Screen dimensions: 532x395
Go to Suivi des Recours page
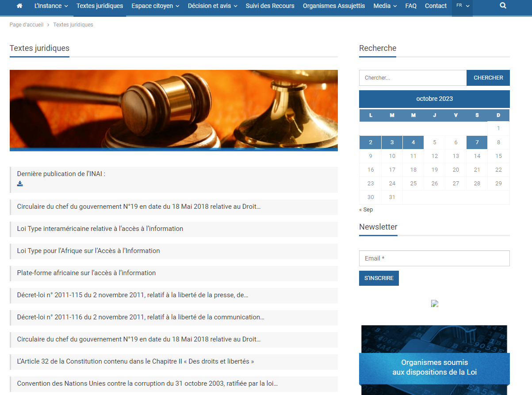coord(270,6)
